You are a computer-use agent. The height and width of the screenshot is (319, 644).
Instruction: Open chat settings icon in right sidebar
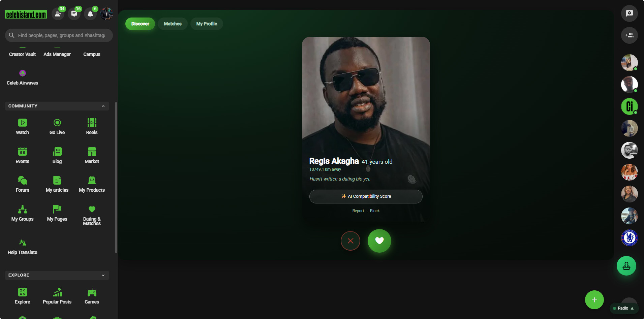pos(630,13)
